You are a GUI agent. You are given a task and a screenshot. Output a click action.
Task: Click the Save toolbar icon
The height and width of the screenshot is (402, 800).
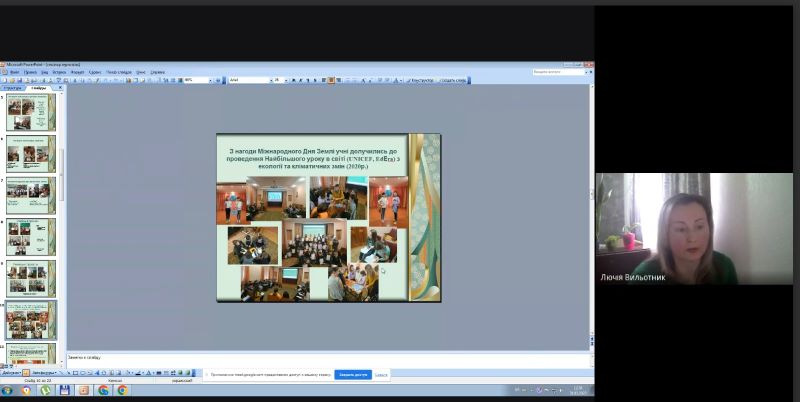(19, 80)
